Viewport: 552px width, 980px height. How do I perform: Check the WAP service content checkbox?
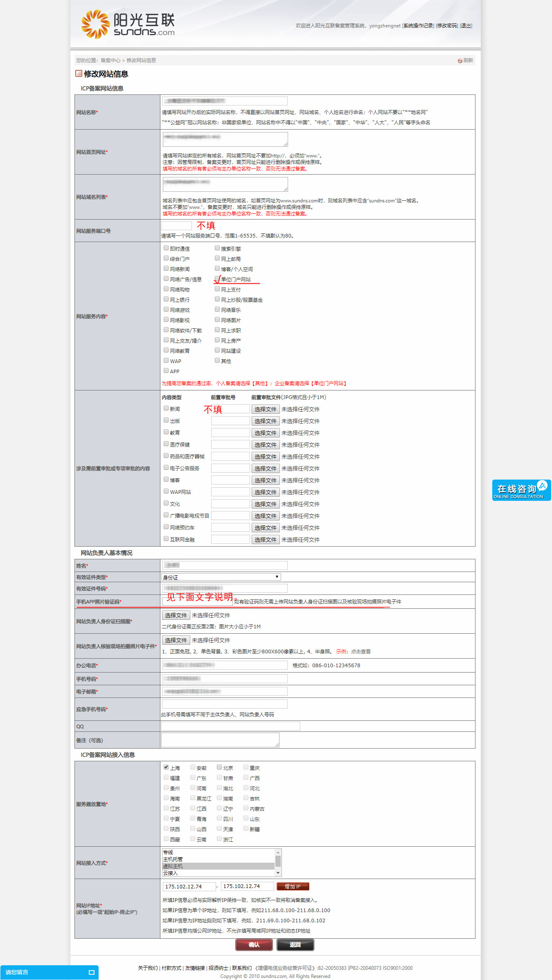[x=166, y=360]
